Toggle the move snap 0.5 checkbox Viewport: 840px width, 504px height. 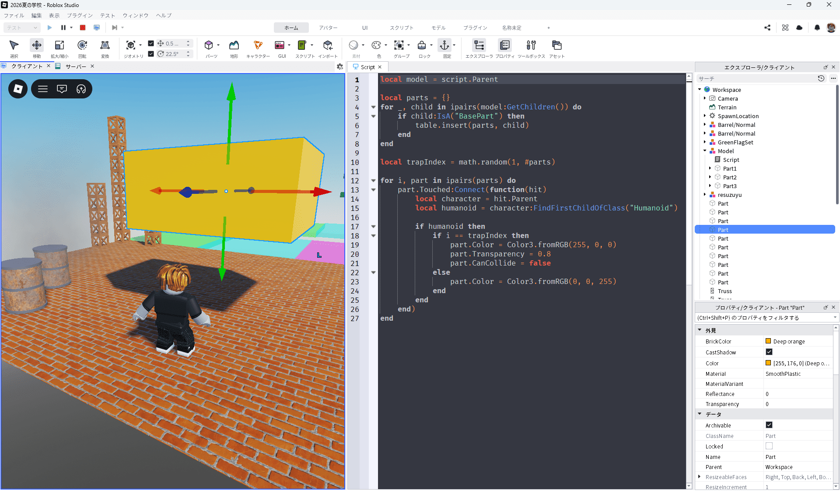[151, 43]
